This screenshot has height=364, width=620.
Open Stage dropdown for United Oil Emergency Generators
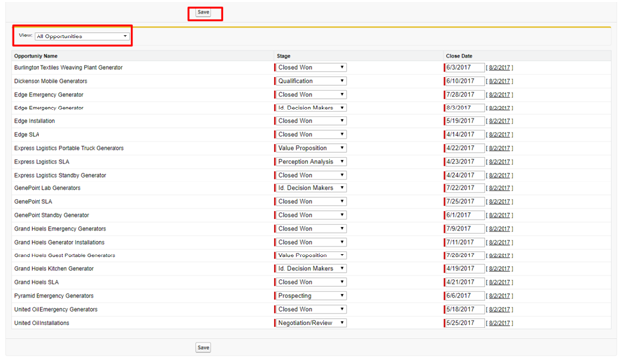[x=311, y=310]
